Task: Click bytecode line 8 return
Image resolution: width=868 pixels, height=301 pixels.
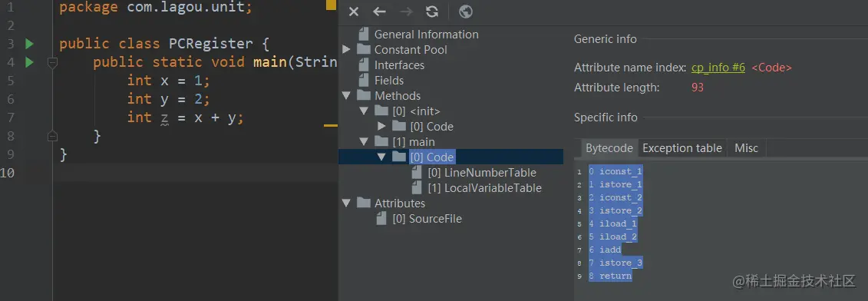Action: [x=610, y=276]
